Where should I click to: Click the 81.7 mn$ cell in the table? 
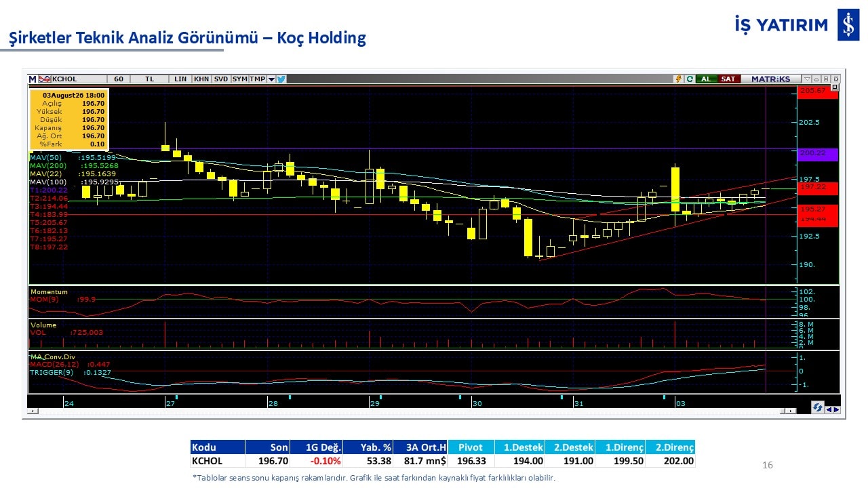pos(420,461)
